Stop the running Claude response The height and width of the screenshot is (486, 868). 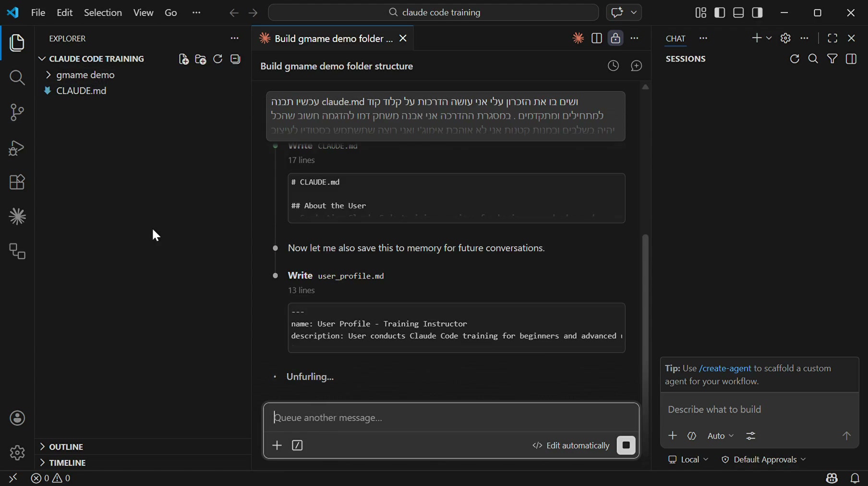[626, 445]
